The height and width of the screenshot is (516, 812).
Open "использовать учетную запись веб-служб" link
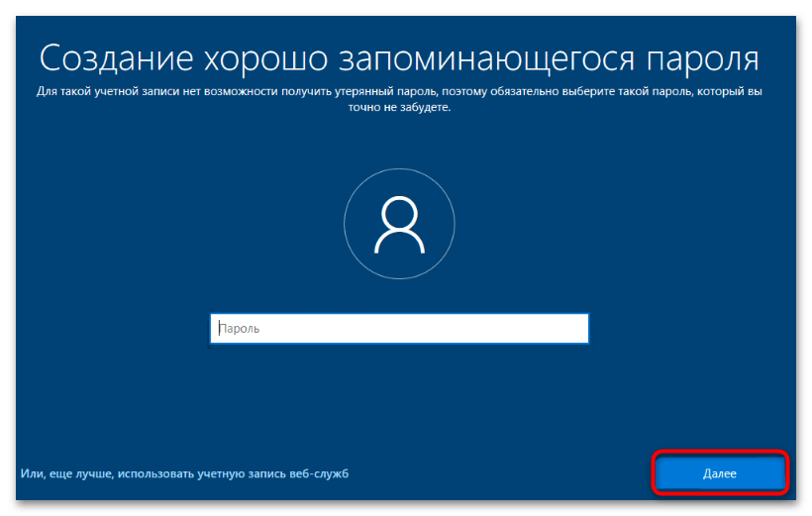pyautogui.click(x=234, y=474)
